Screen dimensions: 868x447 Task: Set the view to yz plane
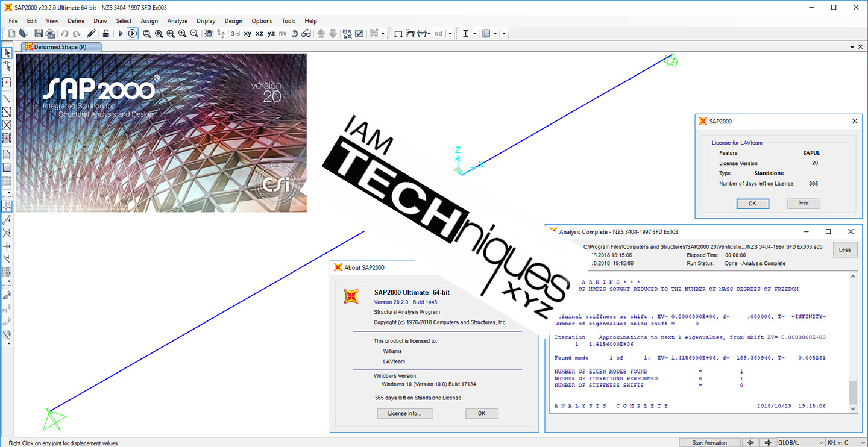pyautogui.click(x=271, y=34)
